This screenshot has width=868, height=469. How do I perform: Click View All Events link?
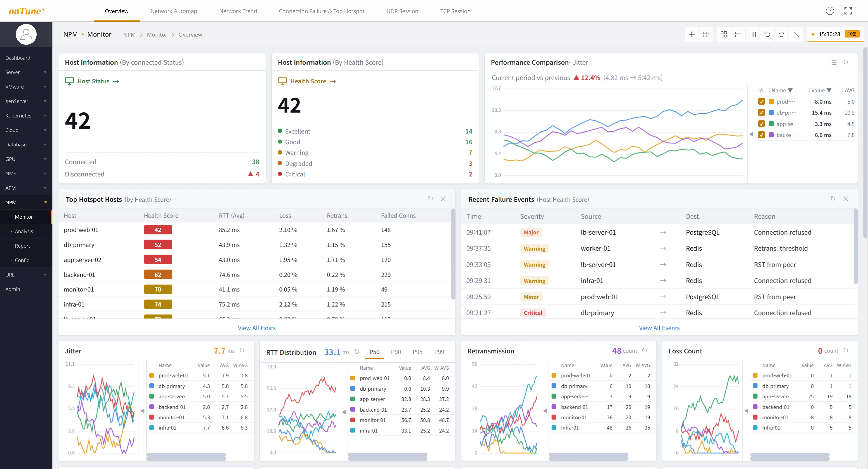659,328
